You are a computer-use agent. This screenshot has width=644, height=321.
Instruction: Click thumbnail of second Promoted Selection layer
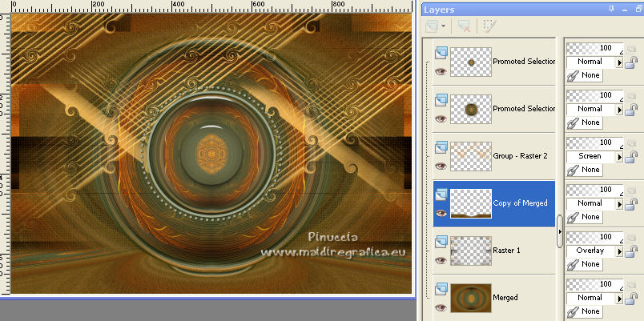coord(471,109)
